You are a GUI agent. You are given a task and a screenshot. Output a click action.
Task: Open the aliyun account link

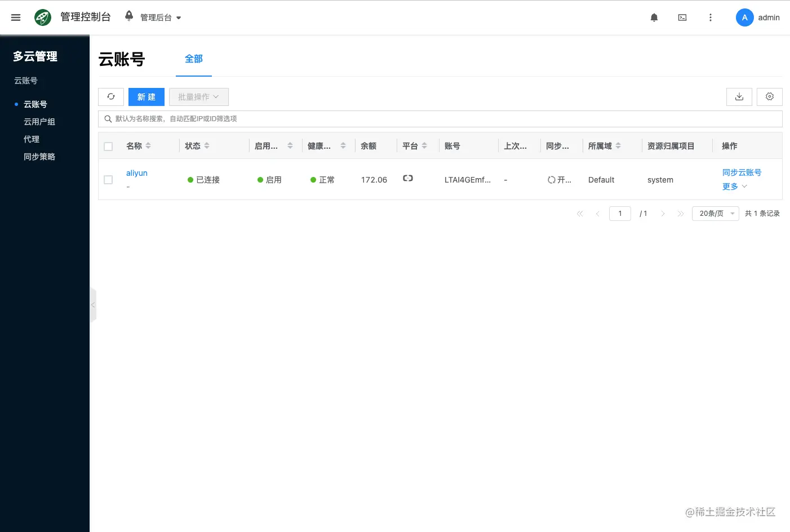pos(137,173)
